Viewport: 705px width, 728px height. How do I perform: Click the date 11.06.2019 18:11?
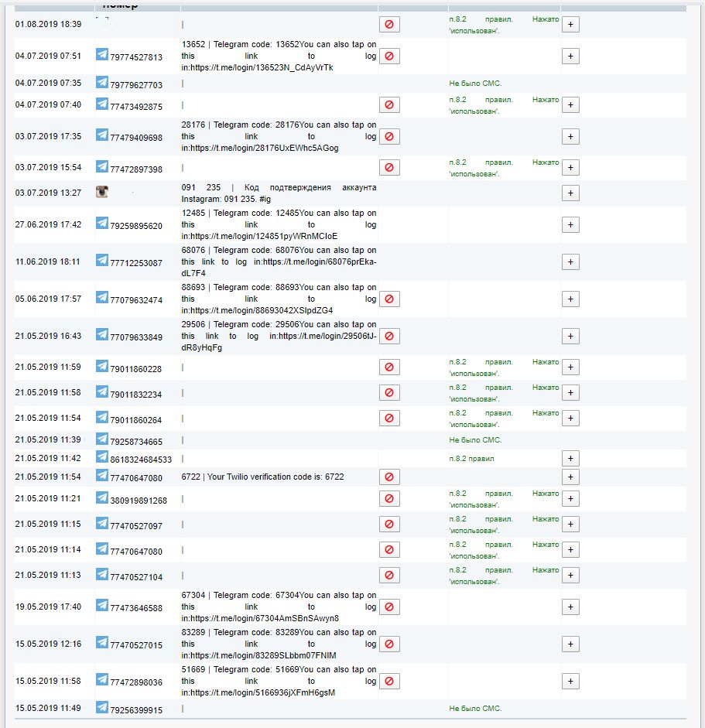click(x=48, y=261)
